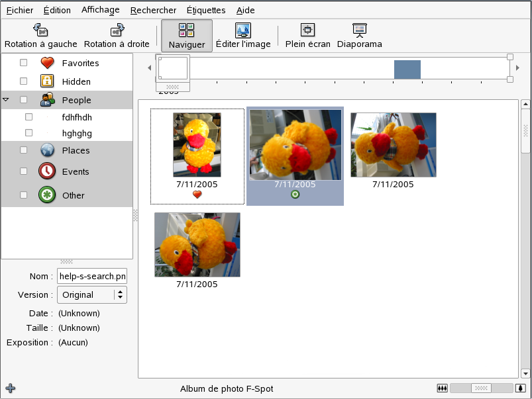Click scrollbar up arrow of photo grid
This screenshot has width=532, height=399.
point(525,104)
